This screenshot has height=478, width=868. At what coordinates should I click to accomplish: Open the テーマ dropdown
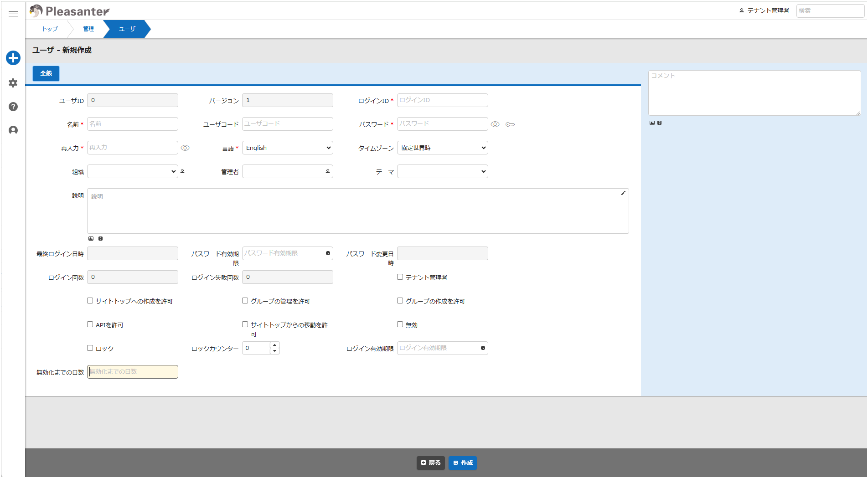[443, 171]
